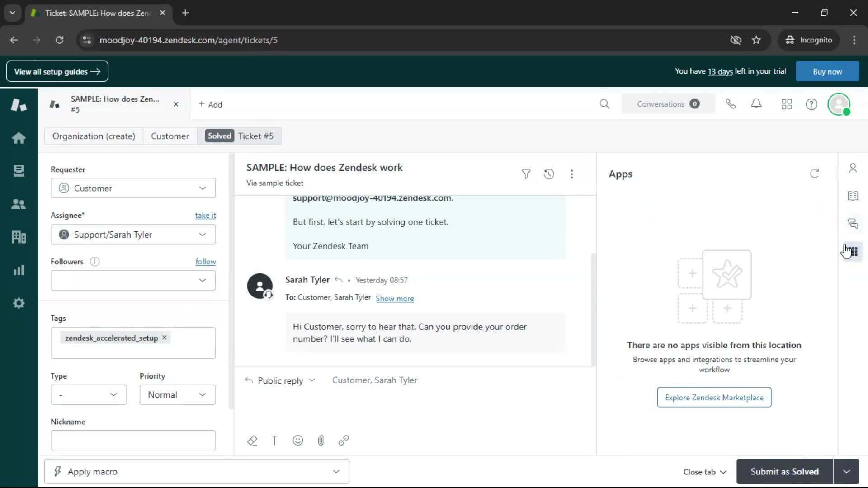Insert link via chain icon
Image resolution: width=868 pixels, height=488 pixels.
click(x=344, y=440)
